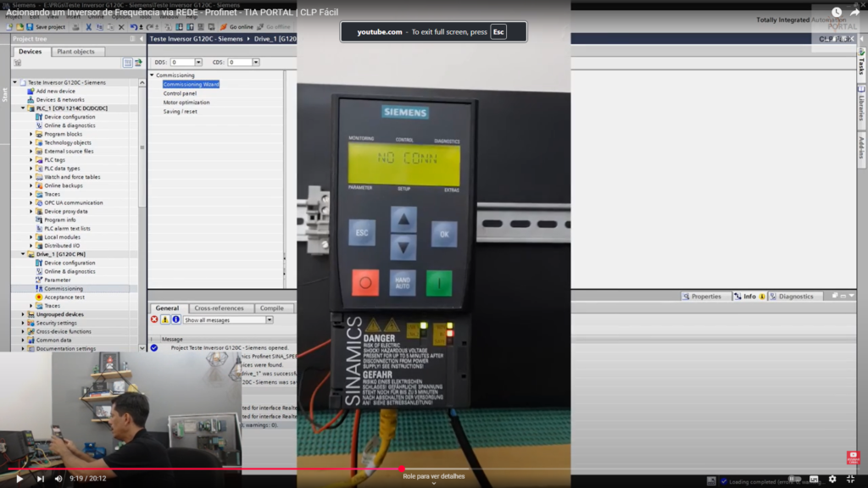868x488 pixels.
Task: Expand Ungrouped devices
Action: 23,314
